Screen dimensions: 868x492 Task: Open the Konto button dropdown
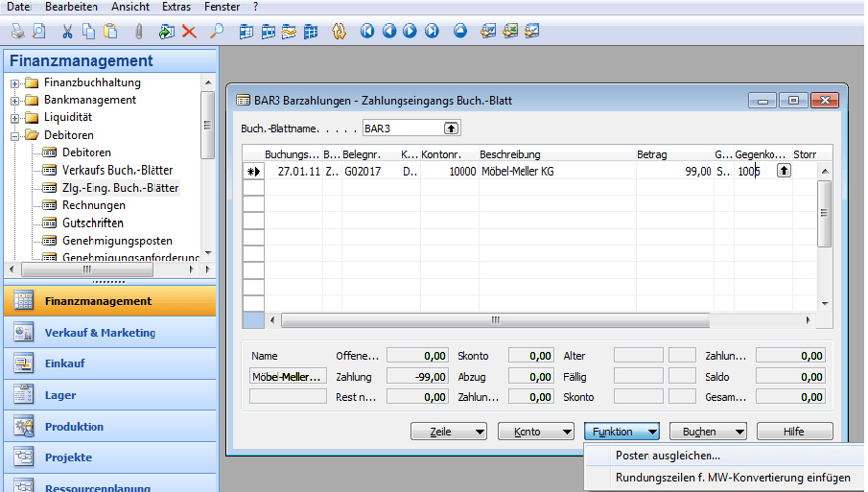click(567, 432)
